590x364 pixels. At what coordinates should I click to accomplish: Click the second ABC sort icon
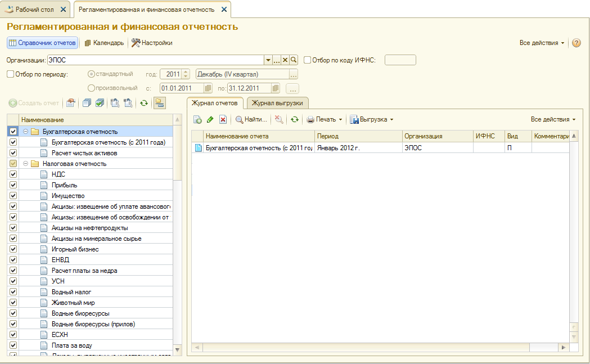click(128, 103)
